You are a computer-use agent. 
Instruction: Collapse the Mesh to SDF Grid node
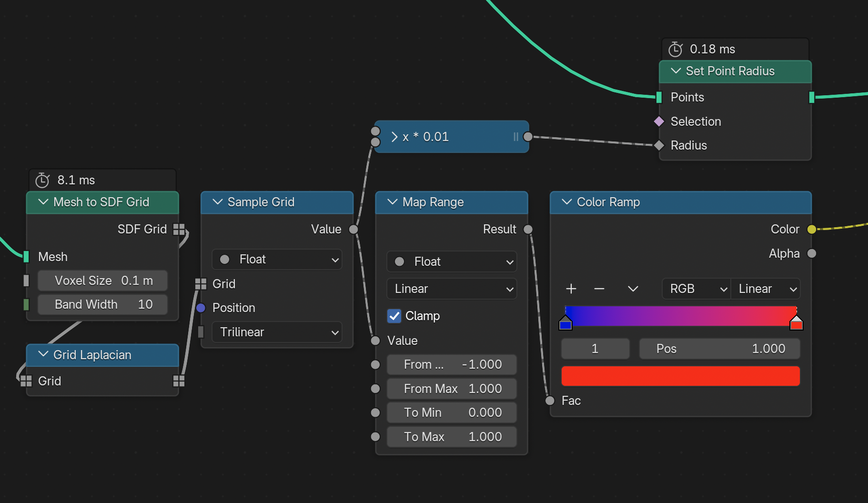(x=43, y=202)
